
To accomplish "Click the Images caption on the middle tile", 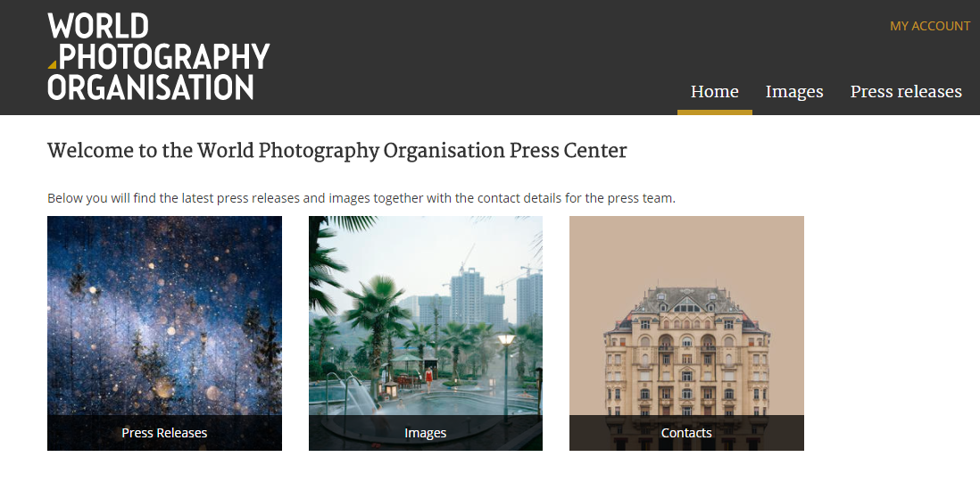I will [x=426, y=433].
